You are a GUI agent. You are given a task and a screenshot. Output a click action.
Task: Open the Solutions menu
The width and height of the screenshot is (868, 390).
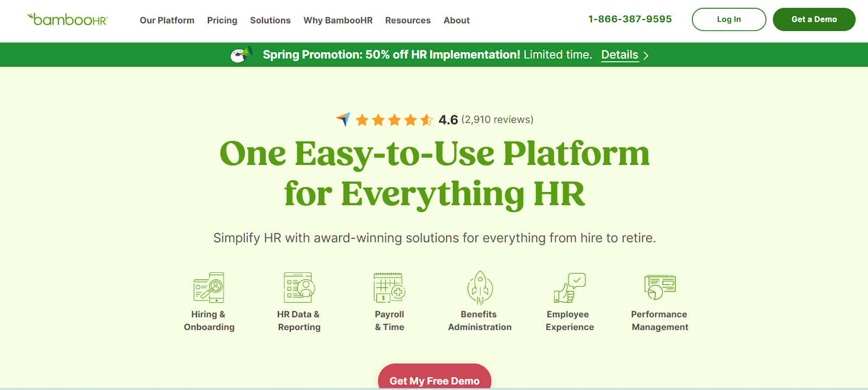click(x=270, y=20)
